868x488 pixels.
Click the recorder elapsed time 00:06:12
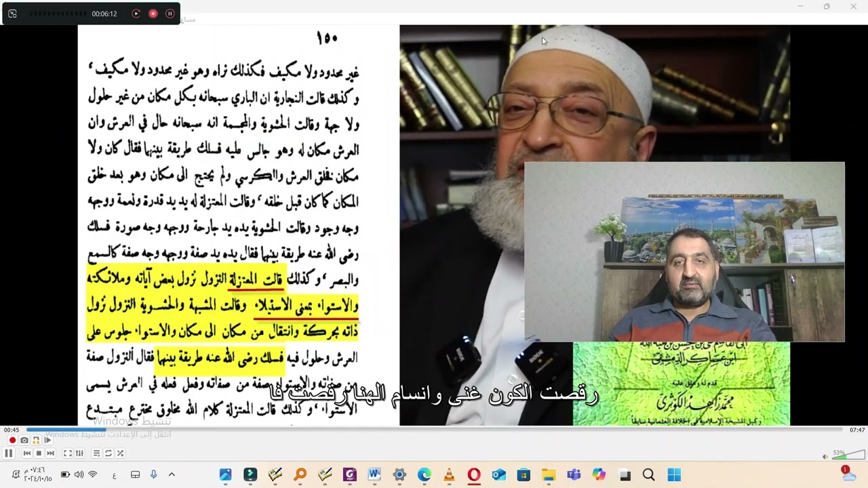pos(104,14)
